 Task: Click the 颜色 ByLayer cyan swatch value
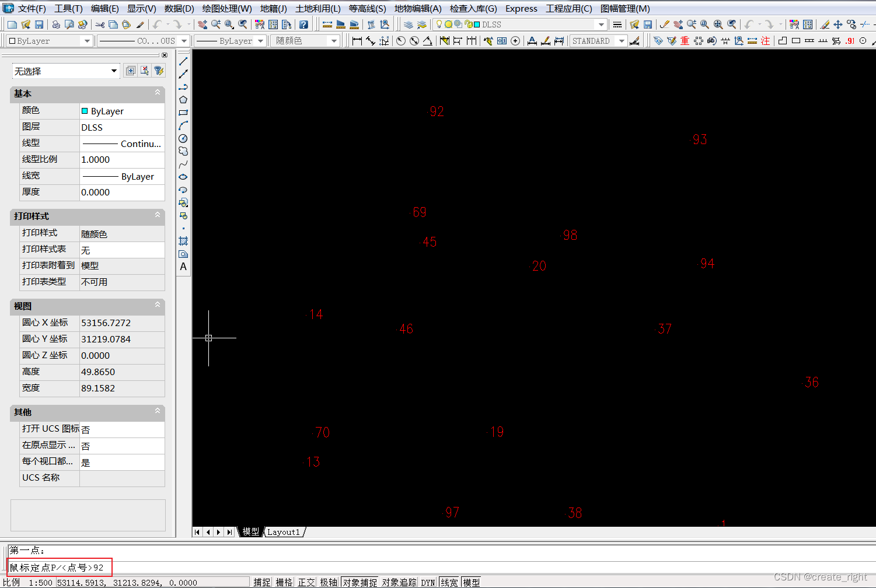point(122,111)
